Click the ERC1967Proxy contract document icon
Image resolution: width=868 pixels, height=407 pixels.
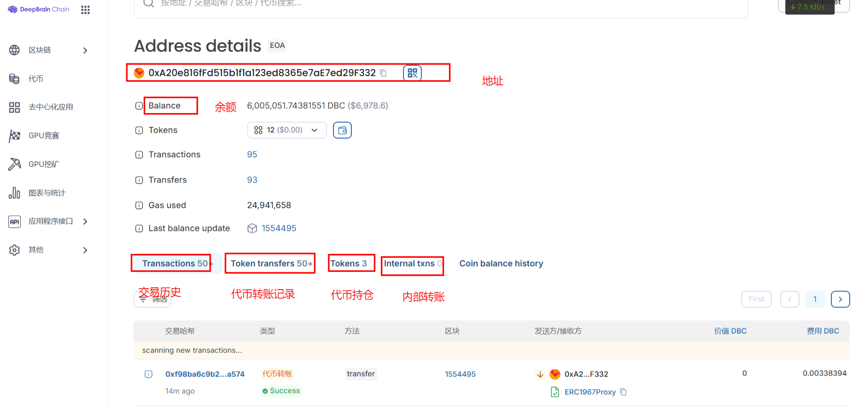point(555,392)
